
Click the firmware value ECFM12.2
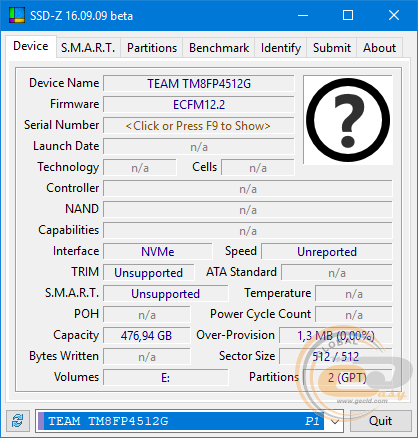199,105
